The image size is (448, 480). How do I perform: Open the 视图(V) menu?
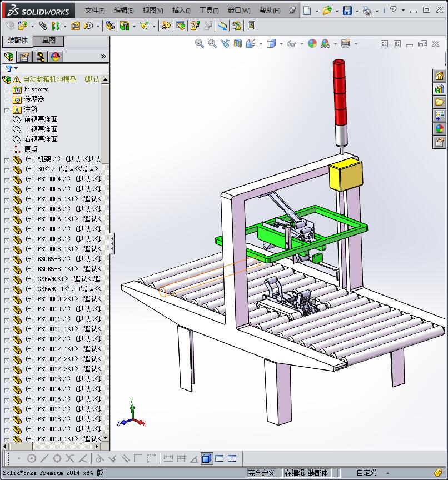(x=153, y=11)
